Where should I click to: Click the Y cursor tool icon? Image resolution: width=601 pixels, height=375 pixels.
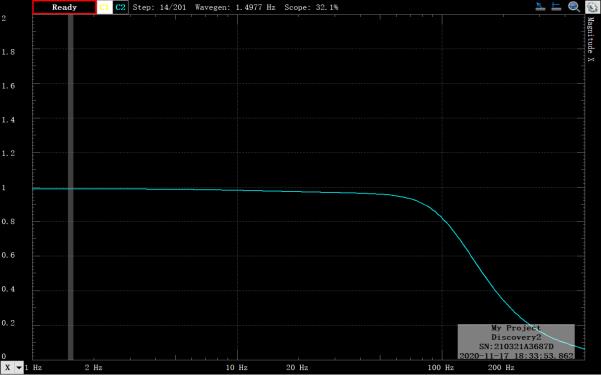tap(556, 7)
